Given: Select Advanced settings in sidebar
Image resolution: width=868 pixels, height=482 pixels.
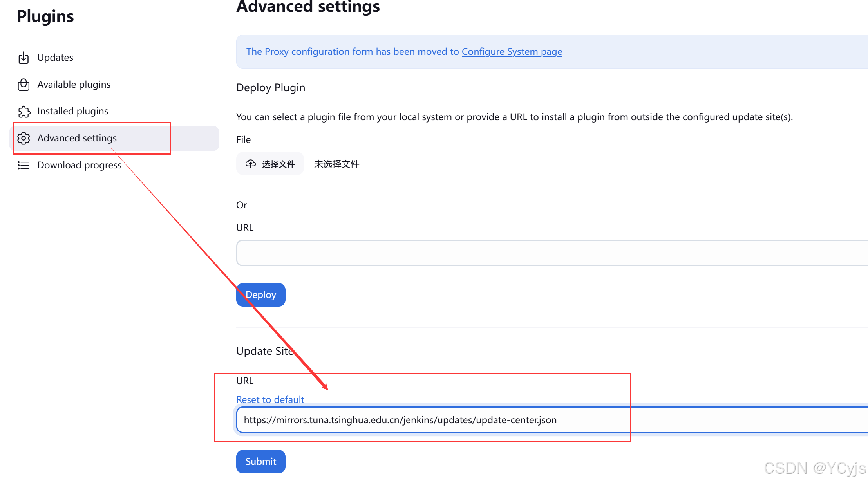Looking at the screenshot, I should click(114, 138).
